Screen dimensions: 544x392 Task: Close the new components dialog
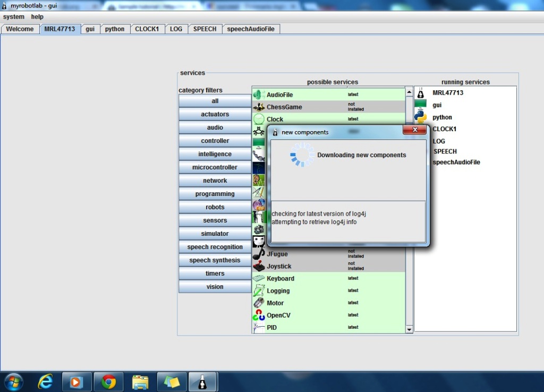414,130
